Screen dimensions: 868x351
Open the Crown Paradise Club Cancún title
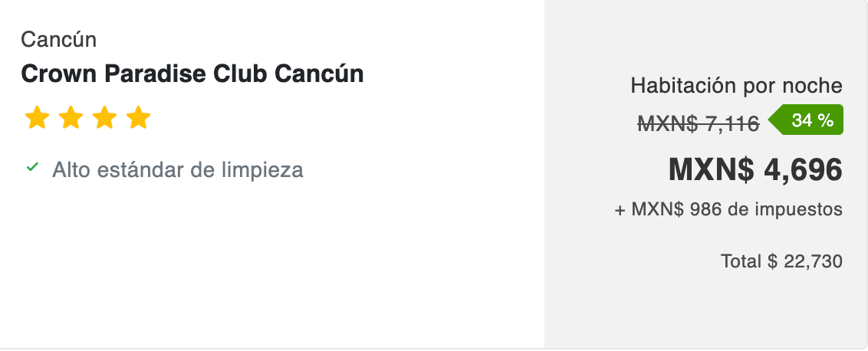192,74
